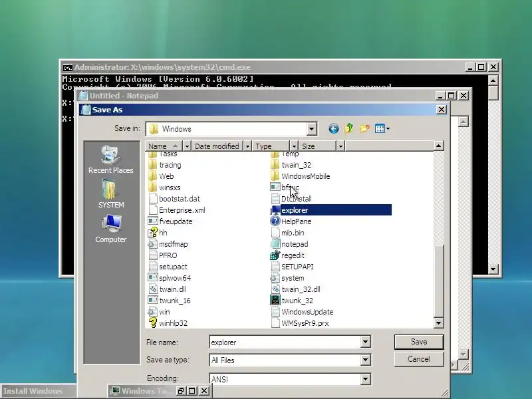Click cmd window scrollbar down arrow
This screenshot has height=399, width=532.
click(x=493, y=269)
